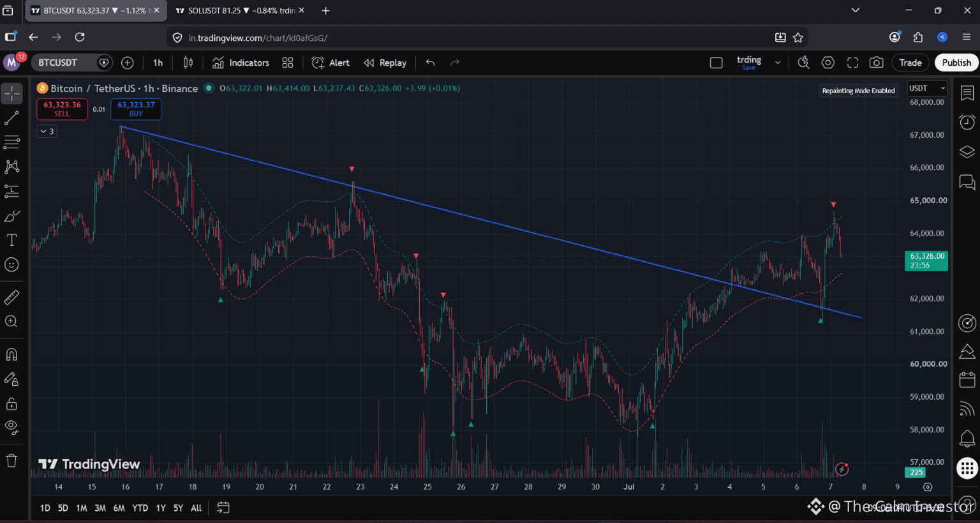Toggle magnet mode for drawings
This screenshot has width=980, height=523.
pyautogui.click(x=11, y=354)
